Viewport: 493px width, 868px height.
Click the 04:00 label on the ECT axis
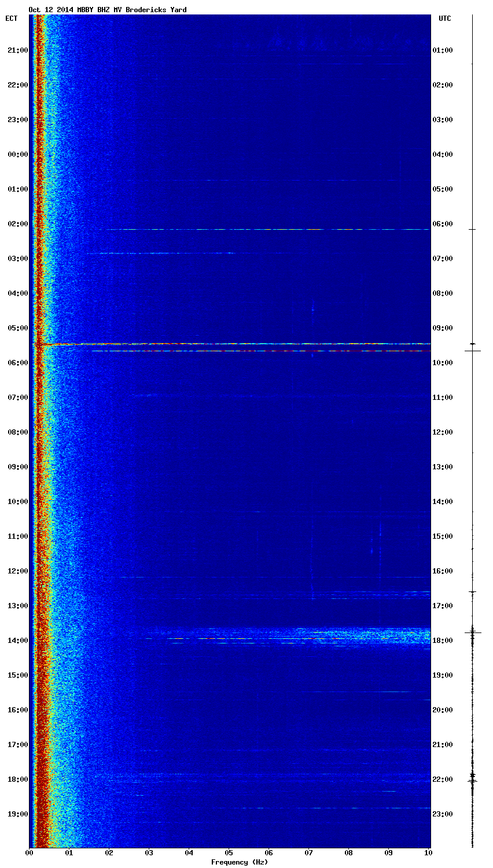17,293
